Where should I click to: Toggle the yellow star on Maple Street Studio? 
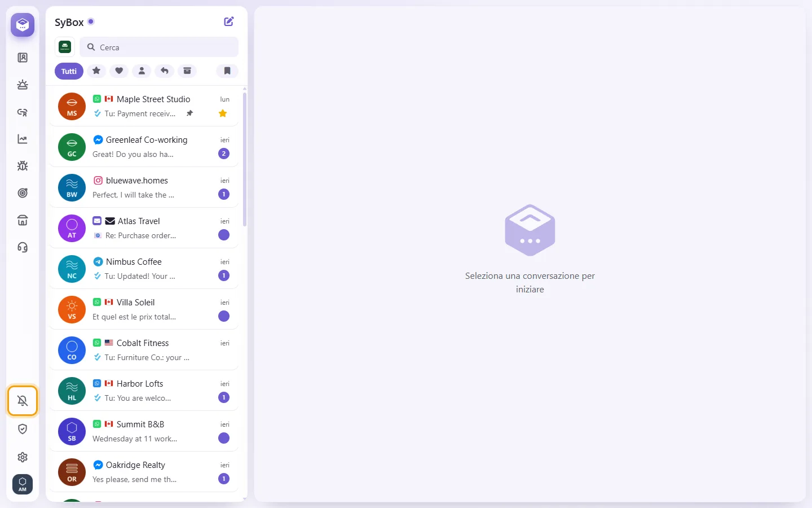point(223,113)
